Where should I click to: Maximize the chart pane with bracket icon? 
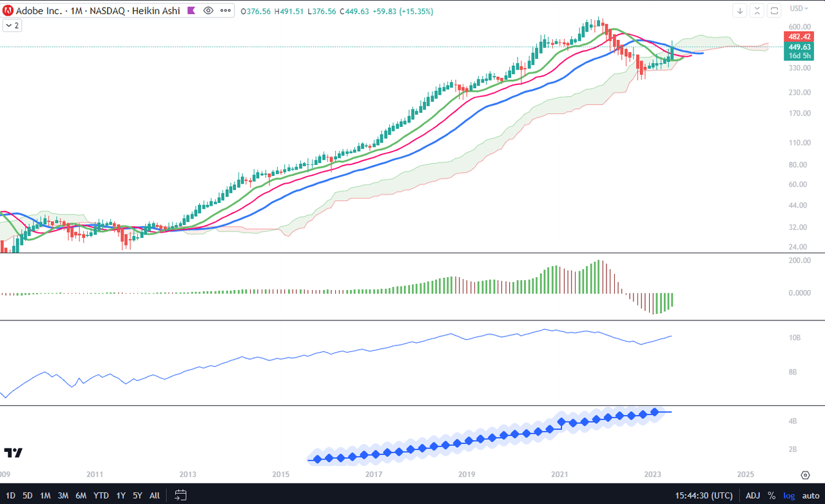click(x=774, y=10)
